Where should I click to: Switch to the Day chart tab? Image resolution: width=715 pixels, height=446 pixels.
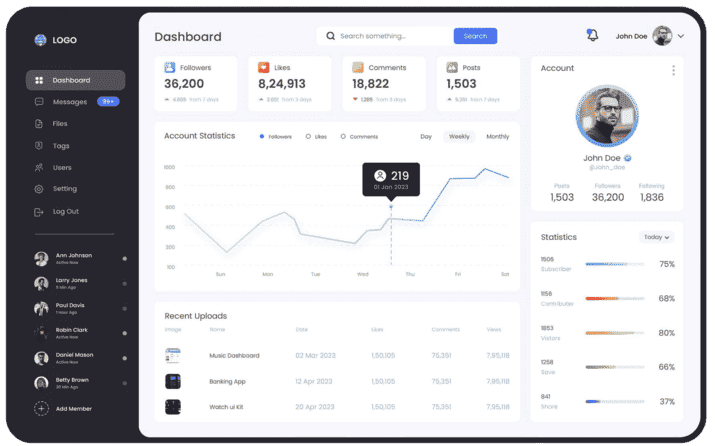tap(426, 136)
